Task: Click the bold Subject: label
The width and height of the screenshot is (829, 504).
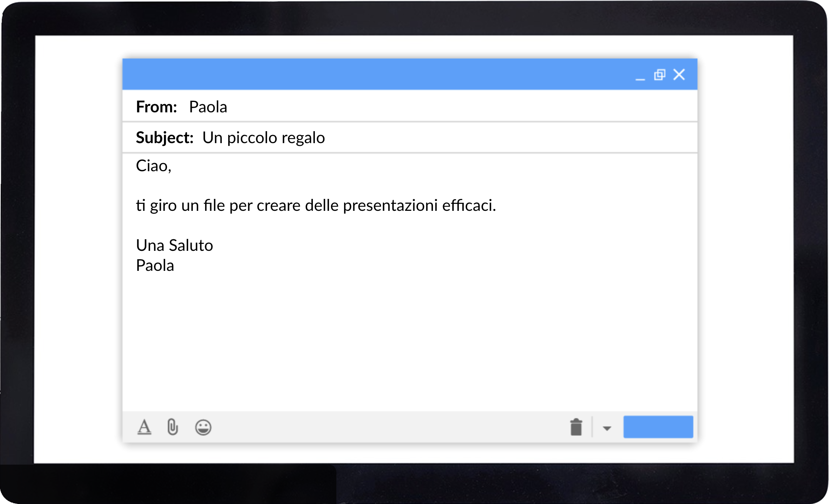Action: click(x=164, y=138)
